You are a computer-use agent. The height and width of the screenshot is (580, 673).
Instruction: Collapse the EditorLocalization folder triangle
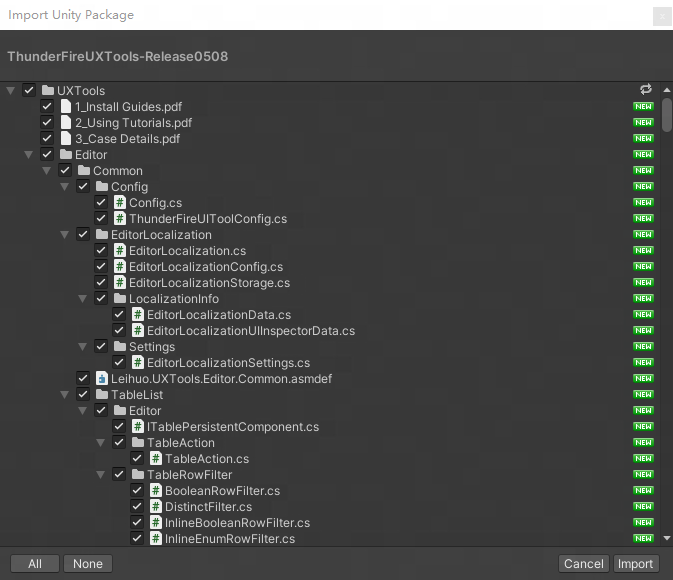[x=65, y=234]
